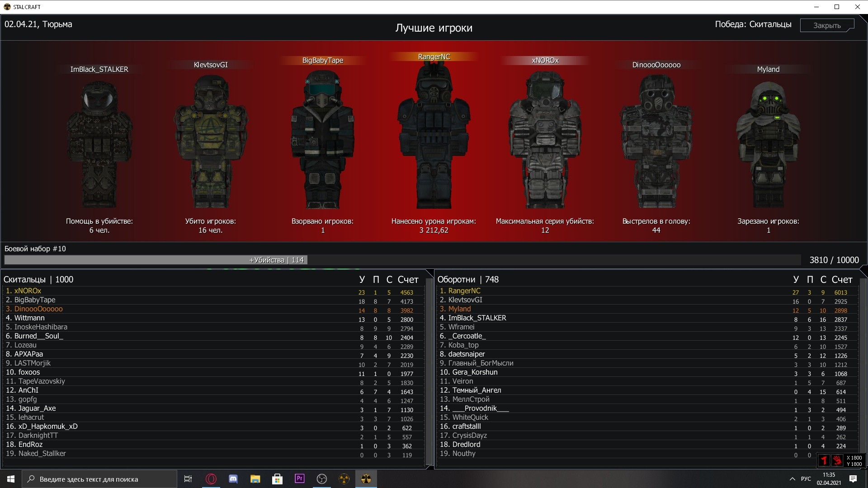The image size is (868, 488).
Task: Open the Windows Start menu
Action: [11, 479]
